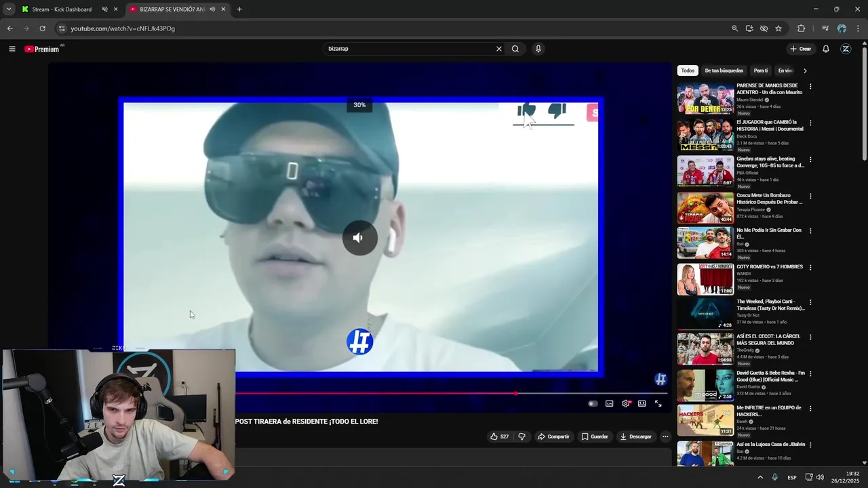The height and width of the screenshot is (488, 868).
Task: Select the Para ti chip
Action: 761,70
